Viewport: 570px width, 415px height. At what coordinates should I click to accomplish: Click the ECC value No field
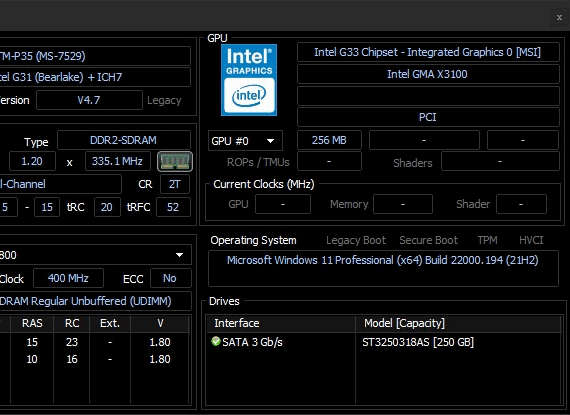pyautogui.click(x=170, y=278)
